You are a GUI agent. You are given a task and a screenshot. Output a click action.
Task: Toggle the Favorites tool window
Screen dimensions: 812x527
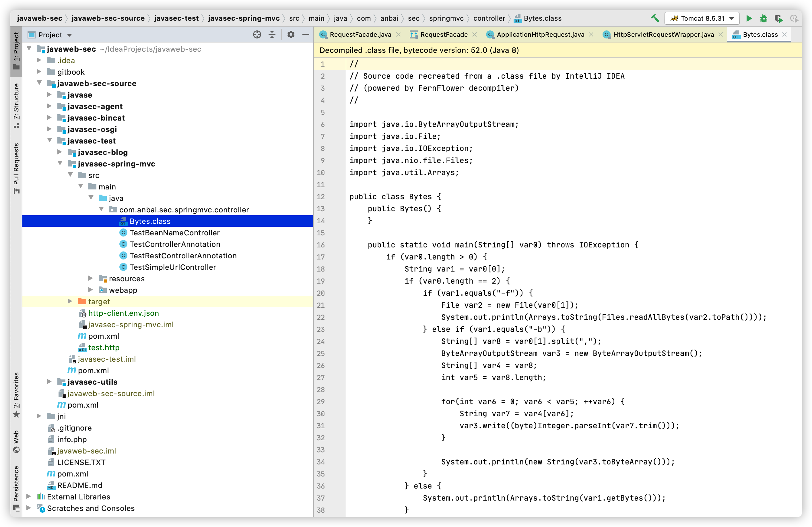pyautogui.click(x=16, y=395)
